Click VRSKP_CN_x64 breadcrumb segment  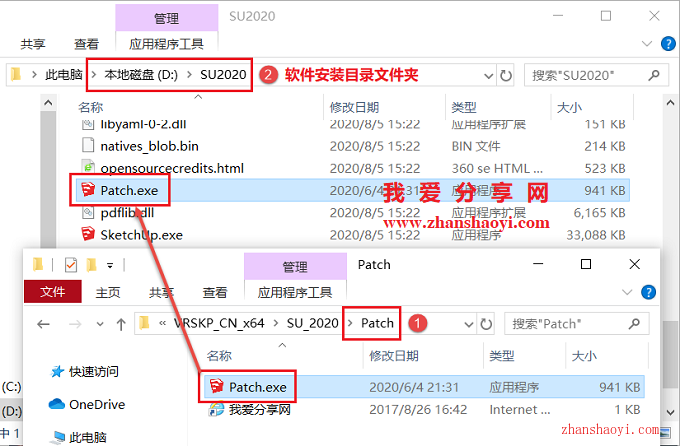click(x=219, y=323)
